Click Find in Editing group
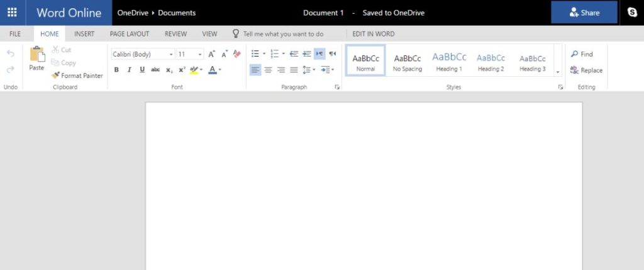 click(582, 54)
